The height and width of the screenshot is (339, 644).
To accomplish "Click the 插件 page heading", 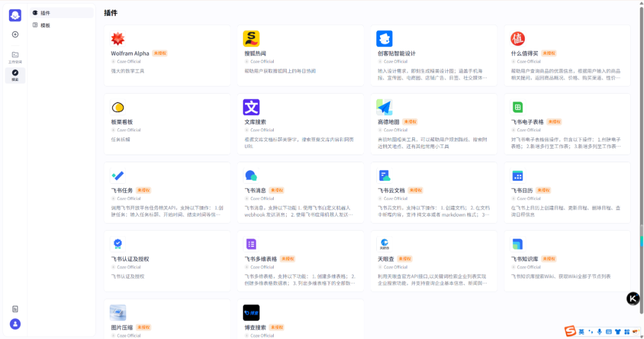I will (x=110, y=13).
